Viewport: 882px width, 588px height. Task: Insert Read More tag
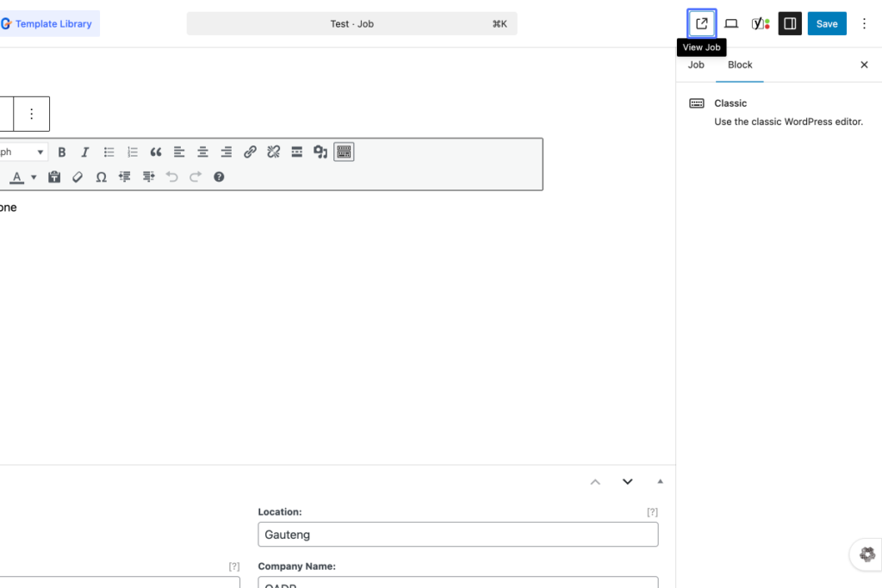pos(296,152)
